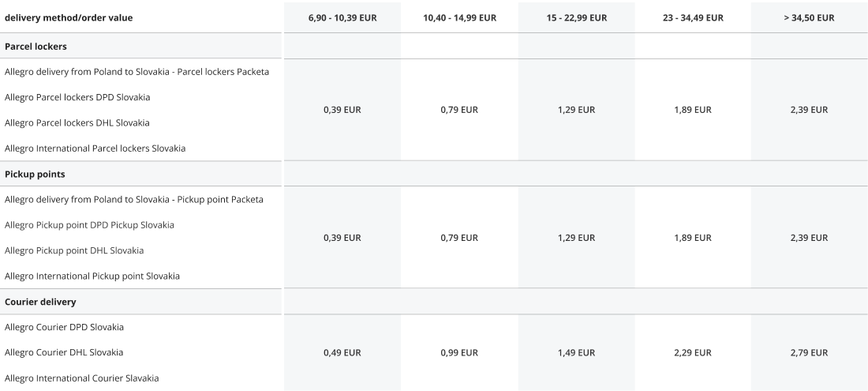Click the "Courier delivery" section heading
Screen dimensions: 868x391
pos(40,302)
